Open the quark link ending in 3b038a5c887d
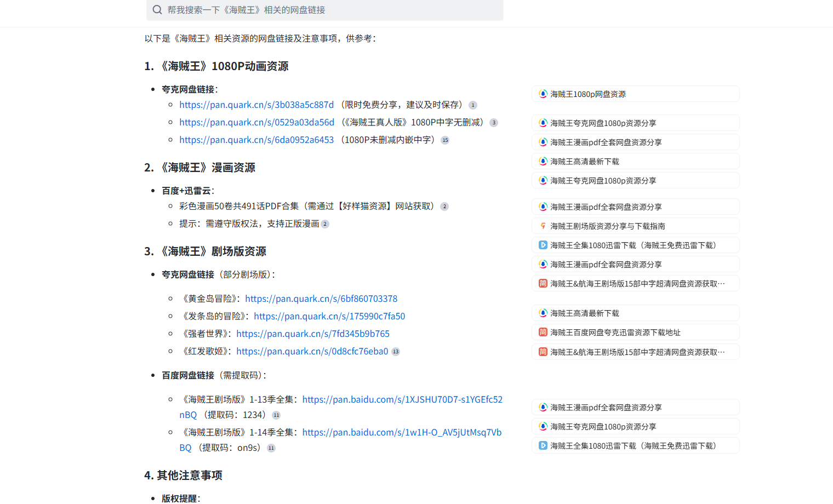The image size is (833, 504). (256, 105)
